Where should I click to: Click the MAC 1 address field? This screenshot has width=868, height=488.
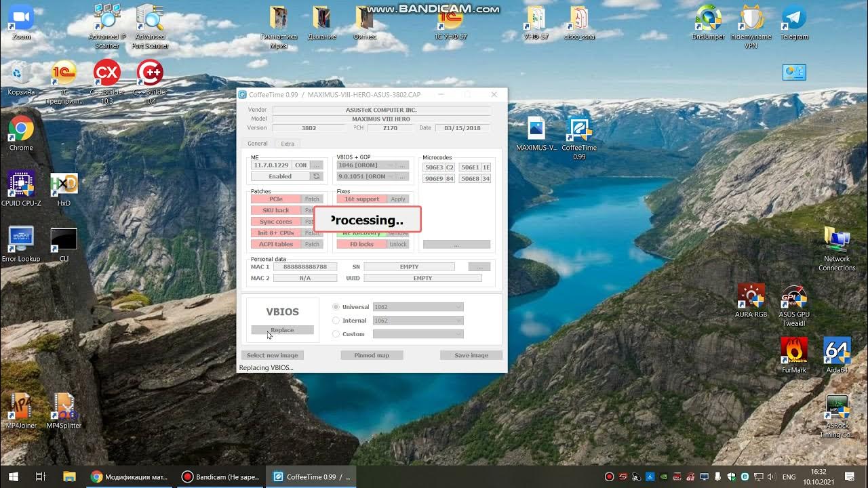click(305, 267)
